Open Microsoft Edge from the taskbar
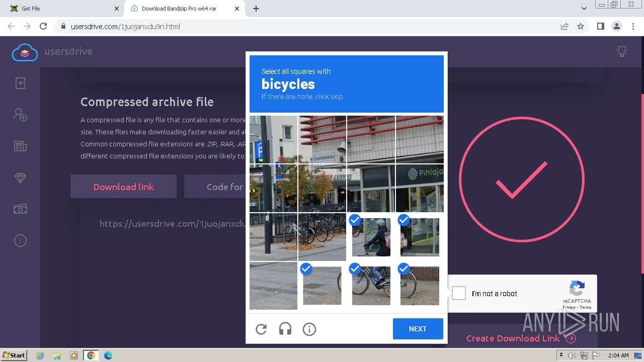The width and height of the screenshot is (644, 362). coord(108,355)
